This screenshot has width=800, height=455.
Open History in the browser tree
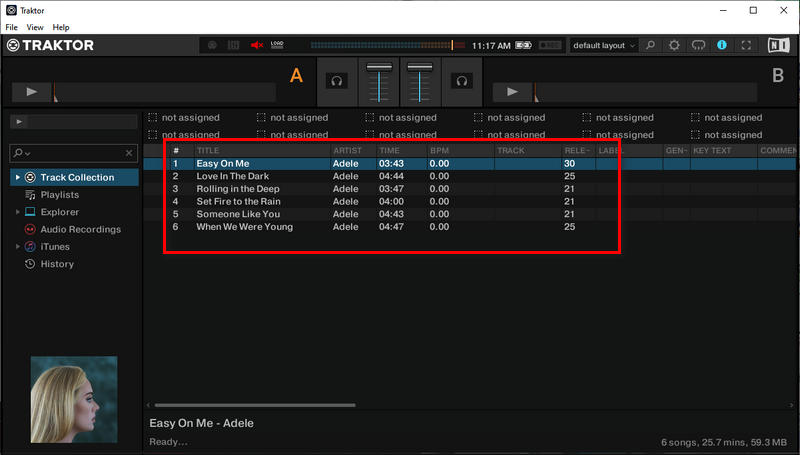click(x=57, y=264)
